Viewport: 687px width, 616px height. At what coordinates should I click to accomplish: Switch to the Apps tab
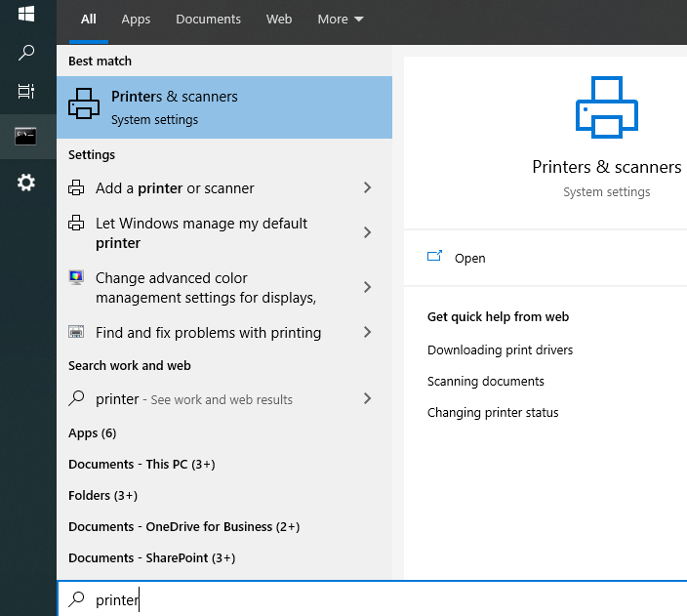point(136,20)
